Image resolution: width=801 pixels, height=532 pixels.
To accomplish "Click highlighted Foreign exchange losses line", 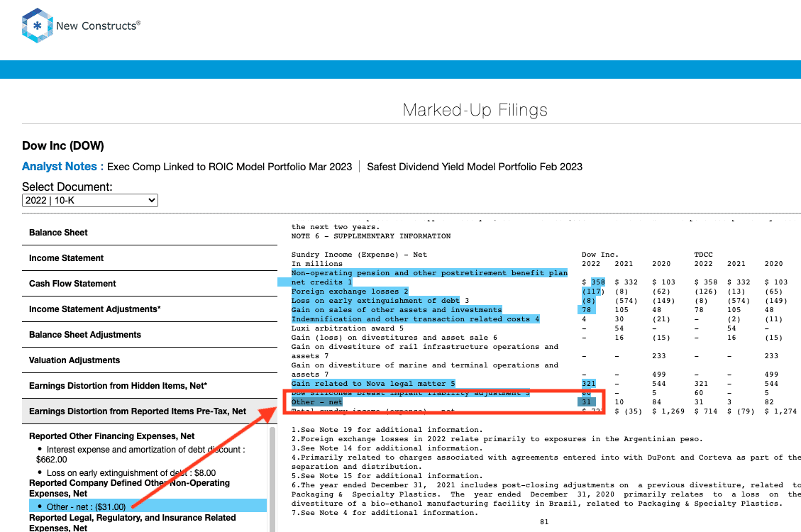I will point(349,292).
